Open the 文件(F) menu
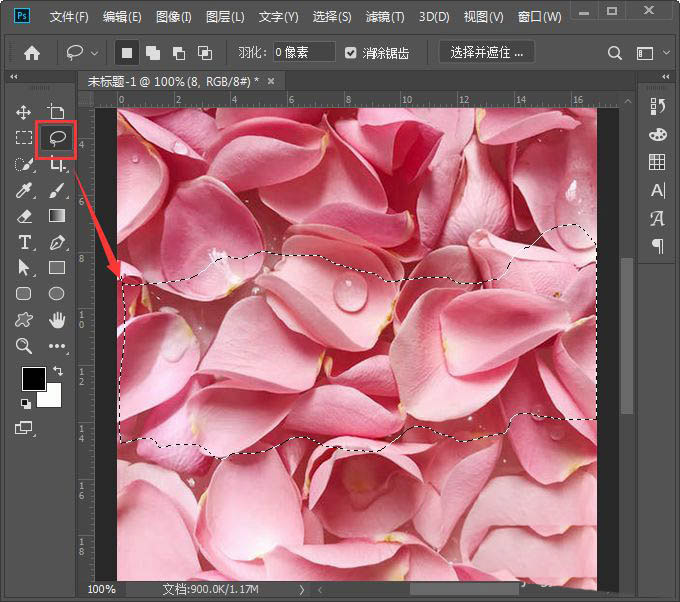The image size is (680, 602). [x=69, y=17]
